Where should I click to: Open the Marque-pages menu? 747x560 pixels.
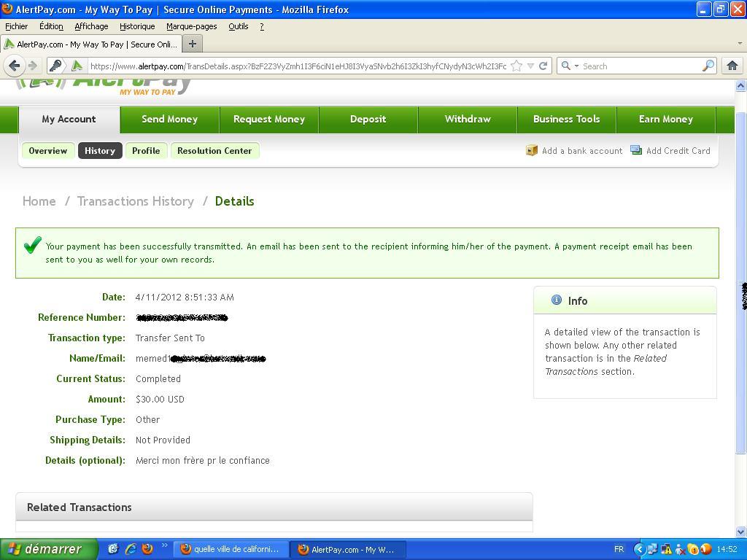[x=192, y=26]
